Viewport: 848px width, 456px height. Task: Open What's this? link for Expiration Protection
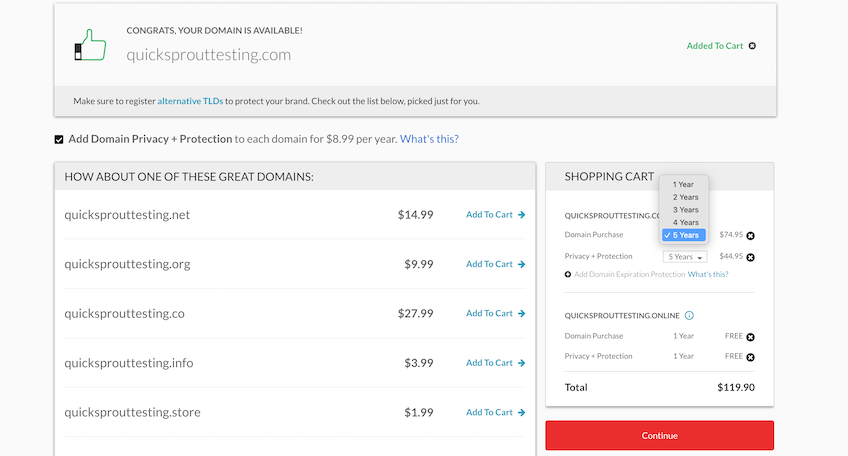(x=708, y=274)
